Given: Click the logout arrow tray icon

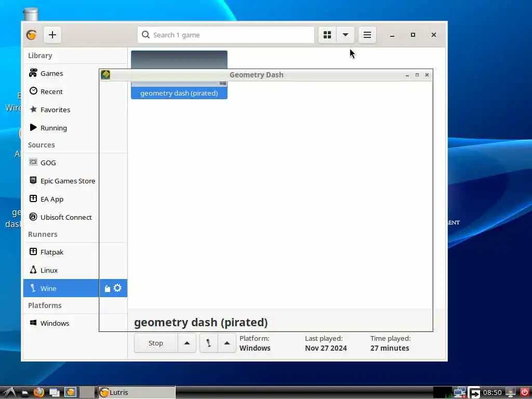Looking at the screenshot, I should pyautogui.click(x=474, y=393).
